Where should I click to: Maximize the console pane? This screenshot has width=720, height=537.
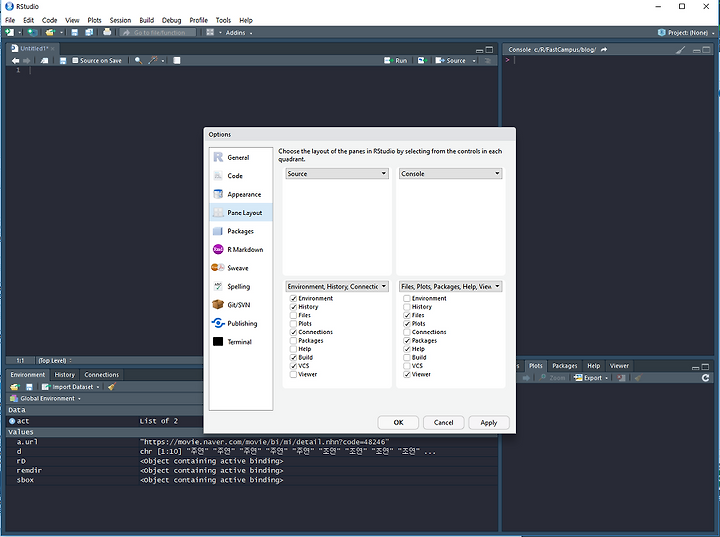point(706,50)
